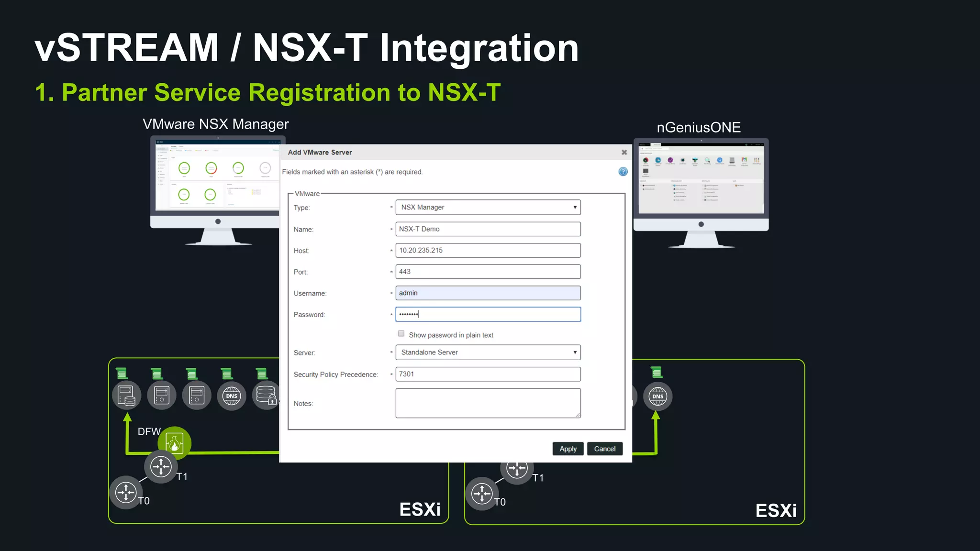Enable Show password in plain text

point(401,334)
